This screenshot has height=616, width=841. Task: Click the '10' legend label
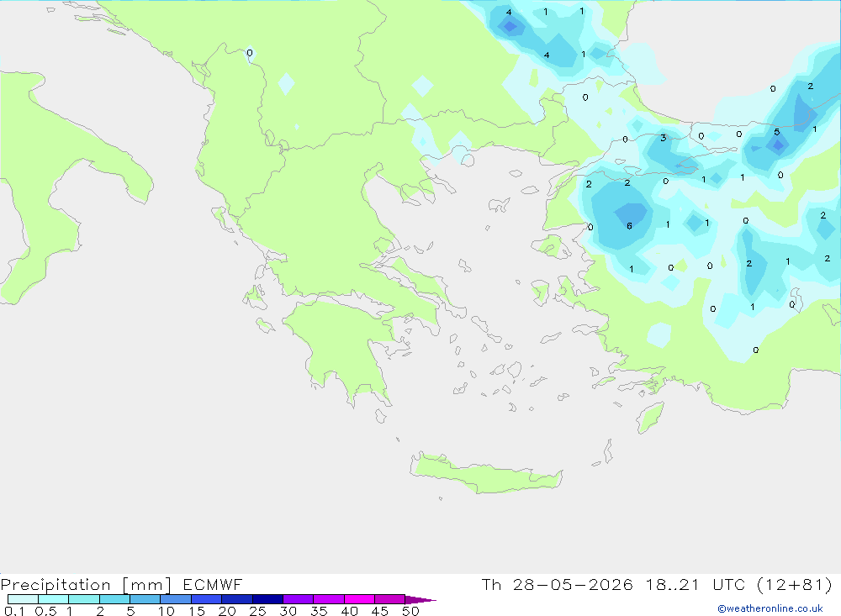pos(167,611)
